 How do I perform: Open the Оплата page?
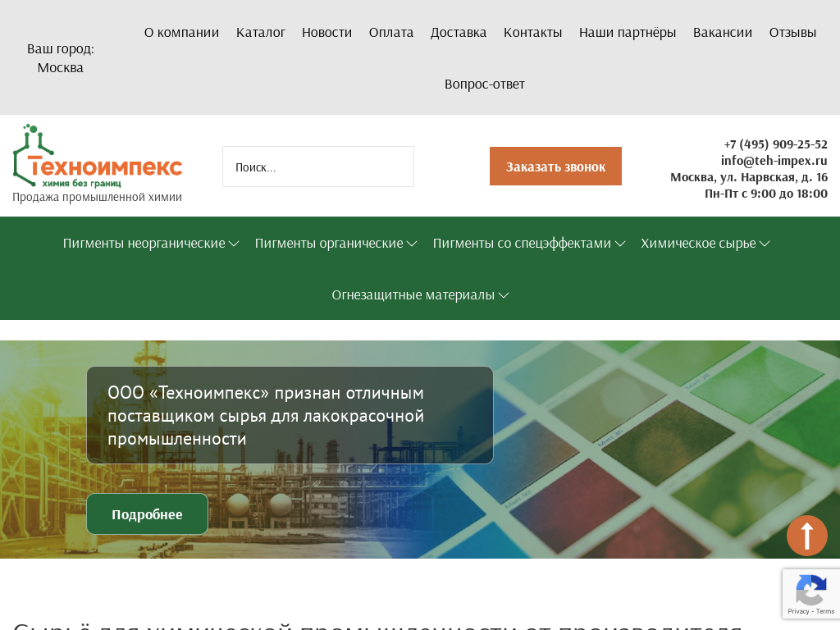(x=391, y=33)
